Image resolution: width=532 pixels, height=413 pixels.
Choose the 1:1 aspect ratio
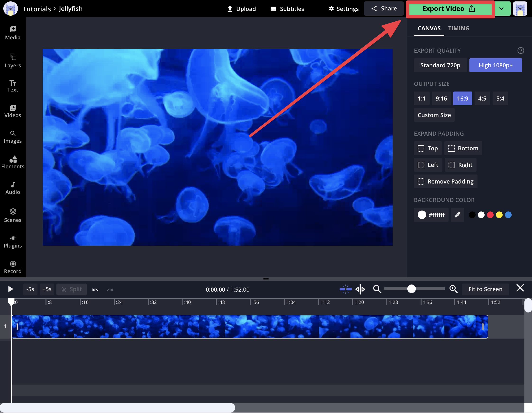[422, 98]
